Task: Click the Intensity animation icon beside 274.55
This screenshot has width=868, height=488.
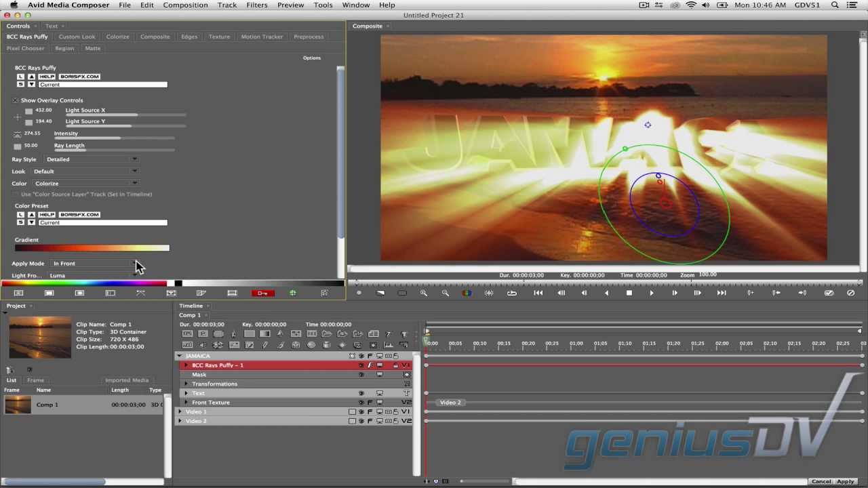Action: pyautogui.click(x=18, y=134)
